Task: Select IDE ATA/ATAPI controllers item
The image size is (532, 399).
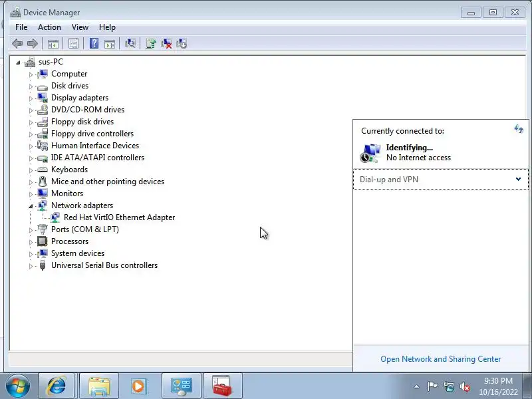Action: pyautogui.click(x=98, y=158)
